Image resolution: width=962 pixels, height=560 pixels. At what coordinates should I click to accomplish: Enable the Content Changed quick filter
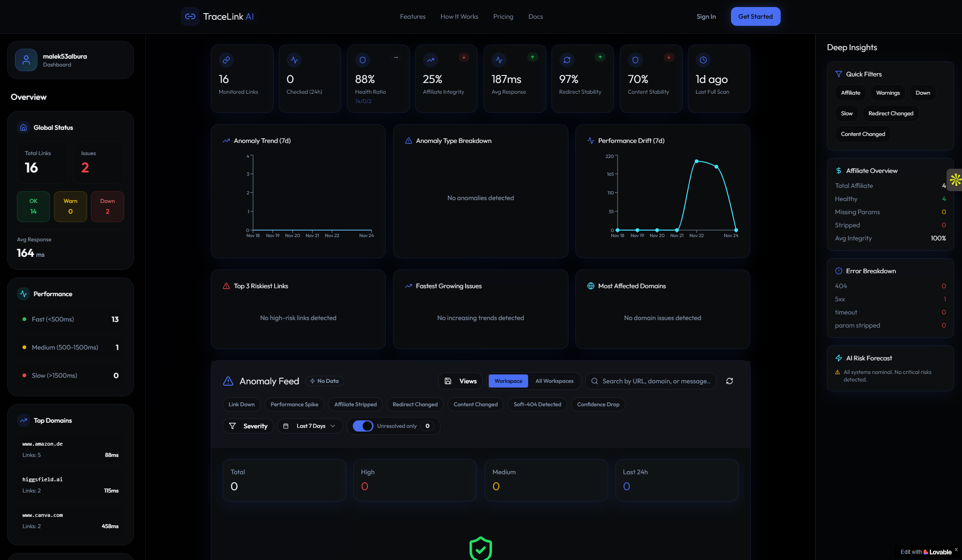(862, 134)
